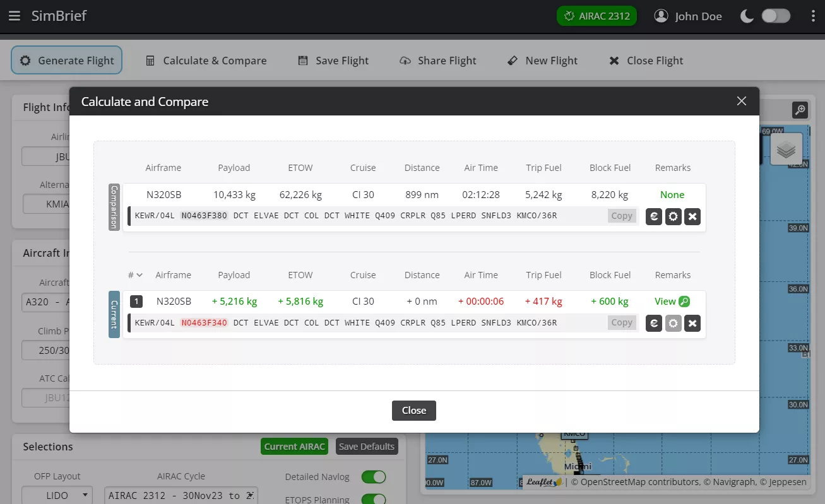Image resolution: width=825 pixels, height=504 pixels.
Task: Open the # sort dropdown in the flight table
Action: click(134, 275)
